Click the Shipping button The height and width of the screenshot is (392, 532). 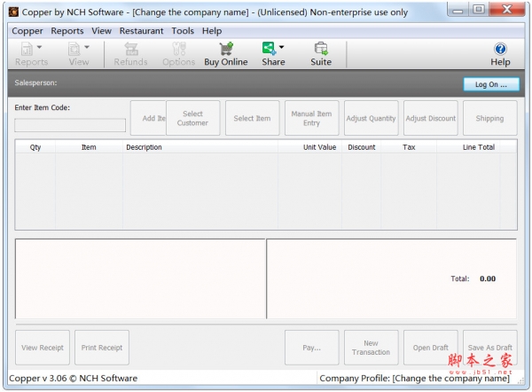click(x=490, y=118)
